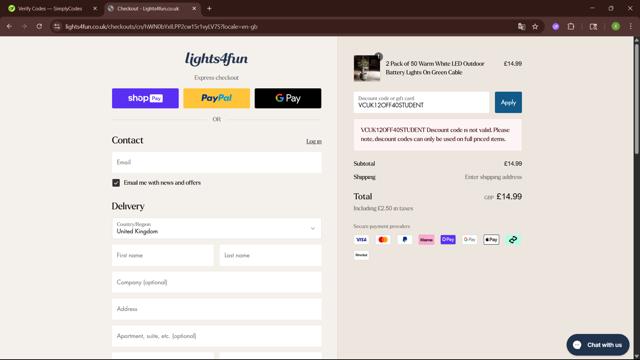Open site information icon in address bar

click(57, 27)
